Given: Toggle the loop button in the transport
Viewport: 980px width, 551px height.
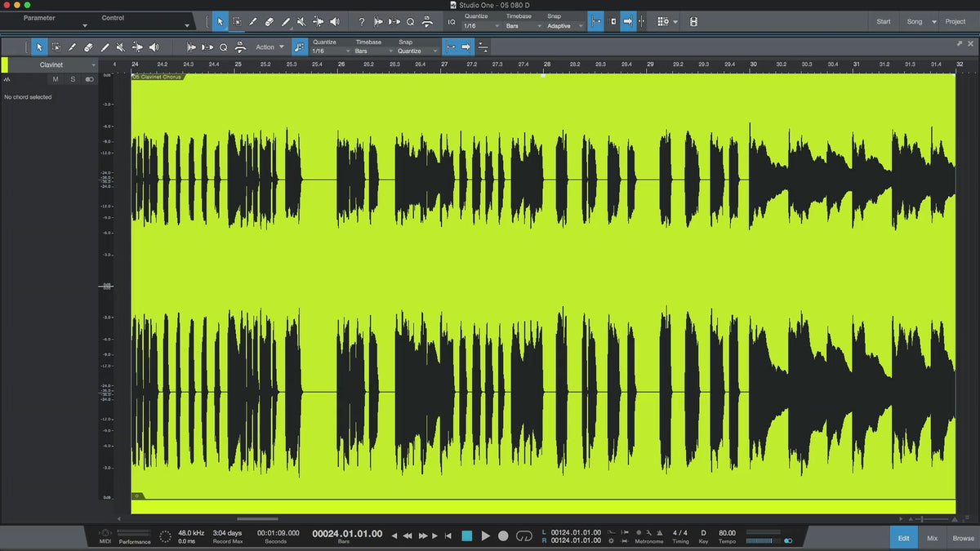Looking at the screenshot, I should click(x=524, y=535).
